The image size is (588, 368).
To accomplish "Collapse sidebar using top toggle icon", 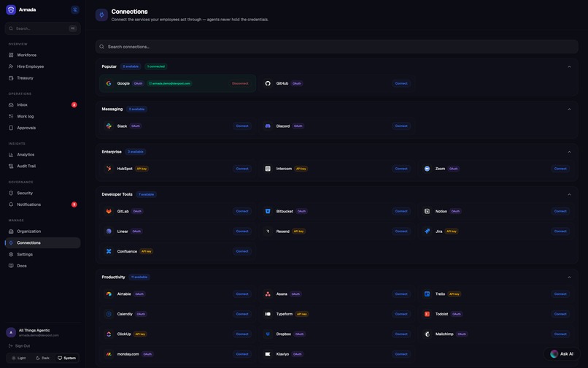I will click(75, 9).
